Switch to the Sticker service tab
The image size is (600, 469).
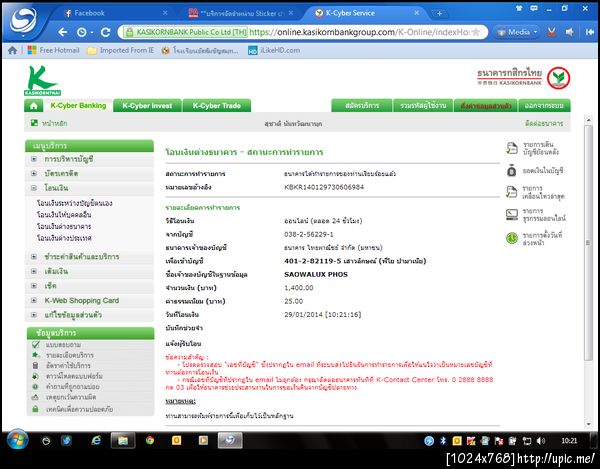pyautogui.click(x=242, y=13)
